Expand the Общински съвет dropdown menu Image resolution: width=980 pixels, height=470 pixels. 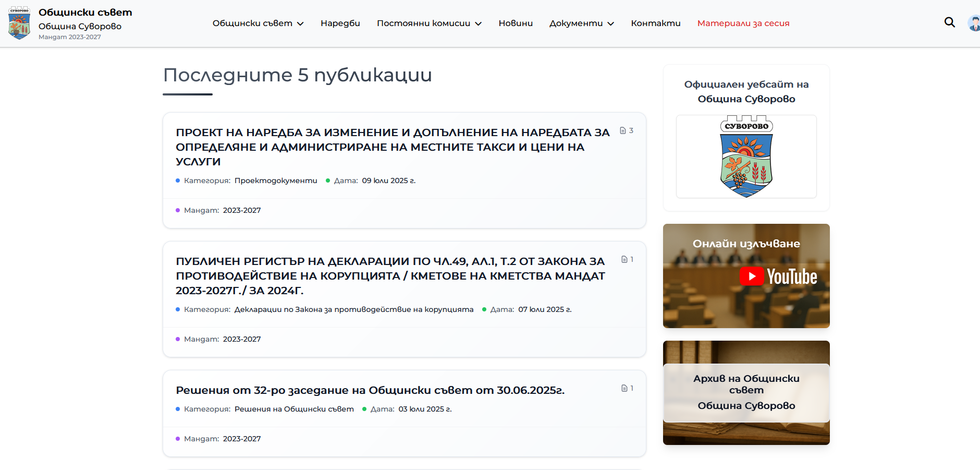tap(258, 23)
